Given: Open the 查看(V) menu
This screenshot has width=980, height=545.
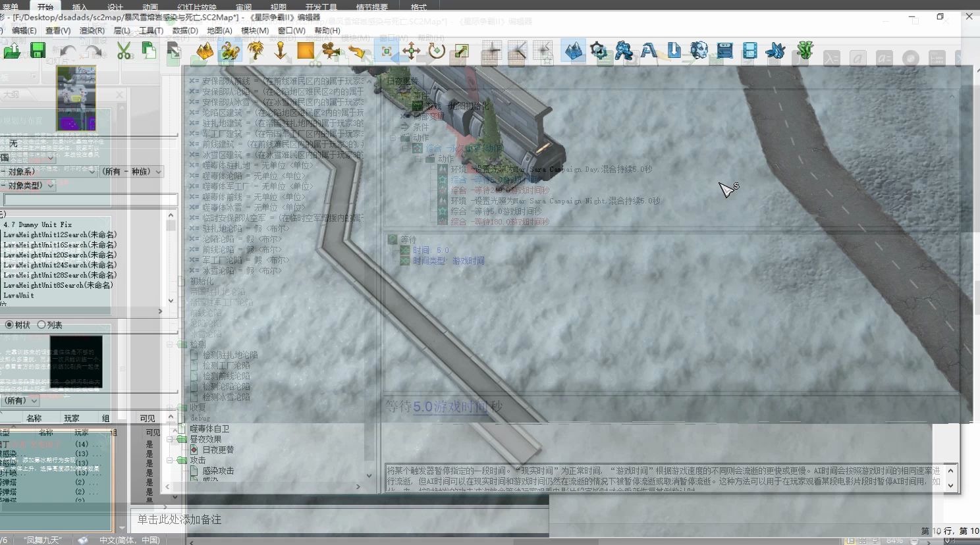Looking at the screenshot, I should (58, 30).
